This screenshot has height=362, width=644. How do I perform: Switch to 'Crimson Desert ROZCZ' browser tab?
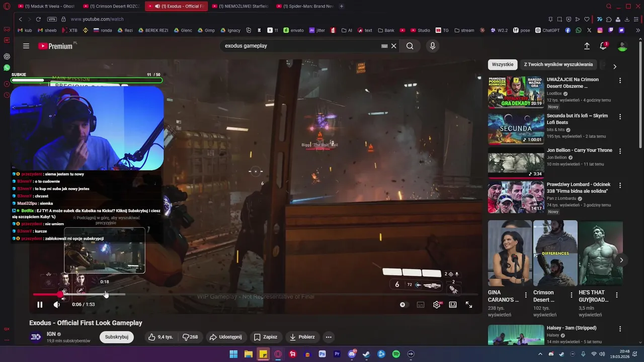pyautogui.click(x=113, y=6)
